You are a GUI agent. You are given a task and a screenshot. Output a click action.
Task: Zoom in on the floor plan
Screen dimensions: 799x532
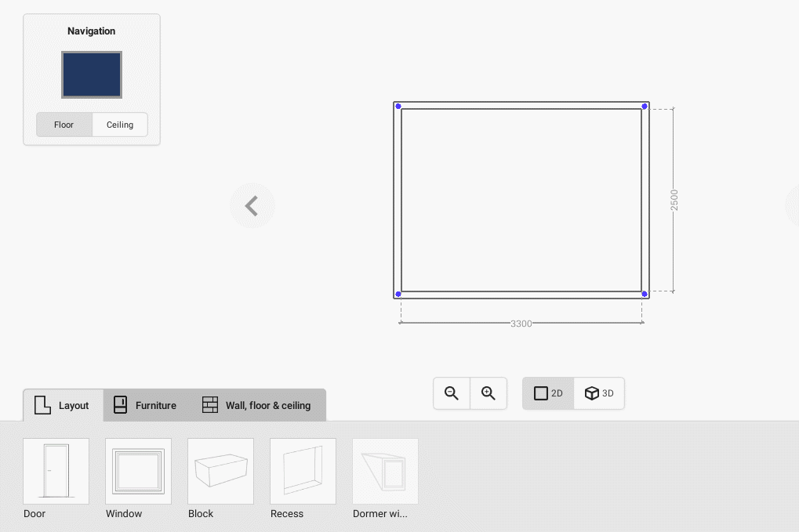[x=488, y=393]
